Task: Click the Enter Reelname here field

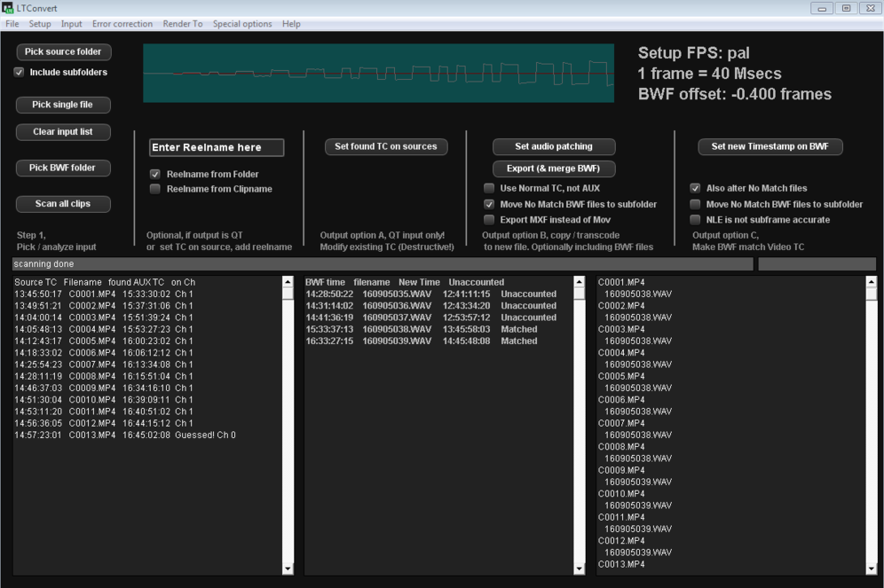Action: (217, 147)
